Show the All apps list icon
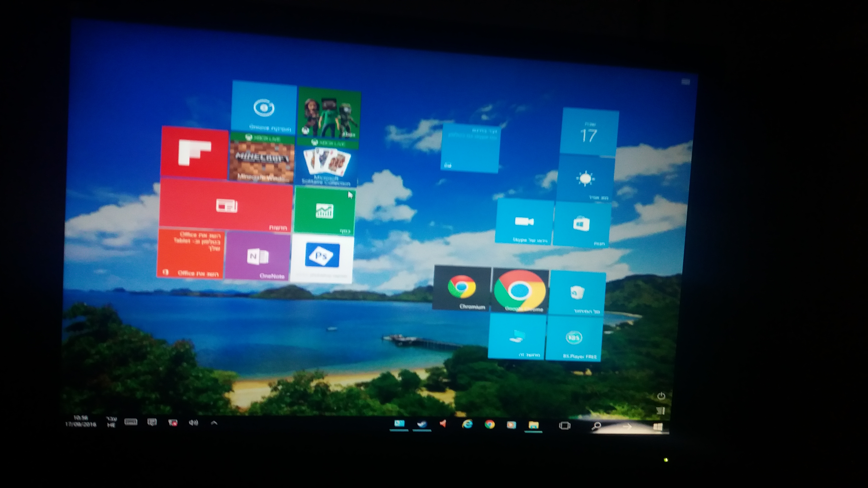The image size is (868, 488). [x=660, y=410]
